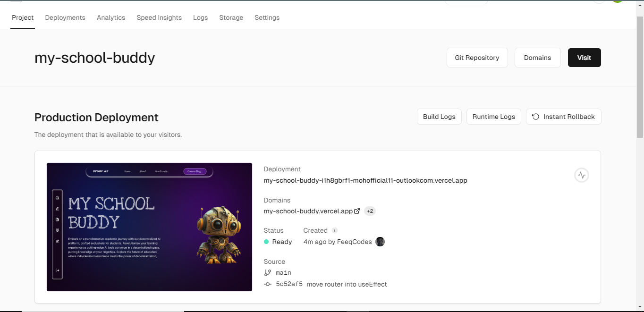The height and width of the screenshot is (312, 644).
Task: Open Runtime Logs
Action: (494, 117)
